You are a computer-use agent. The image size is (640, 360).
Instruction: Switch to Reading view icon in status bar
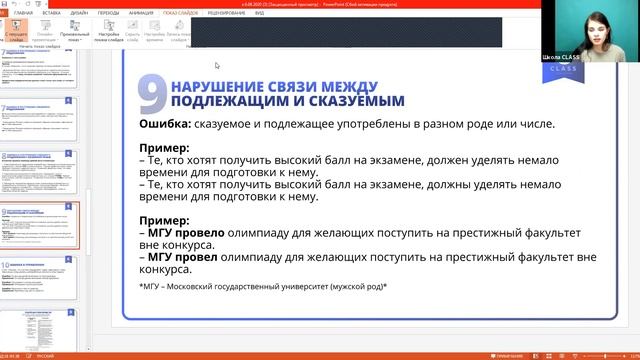[562, 356]
